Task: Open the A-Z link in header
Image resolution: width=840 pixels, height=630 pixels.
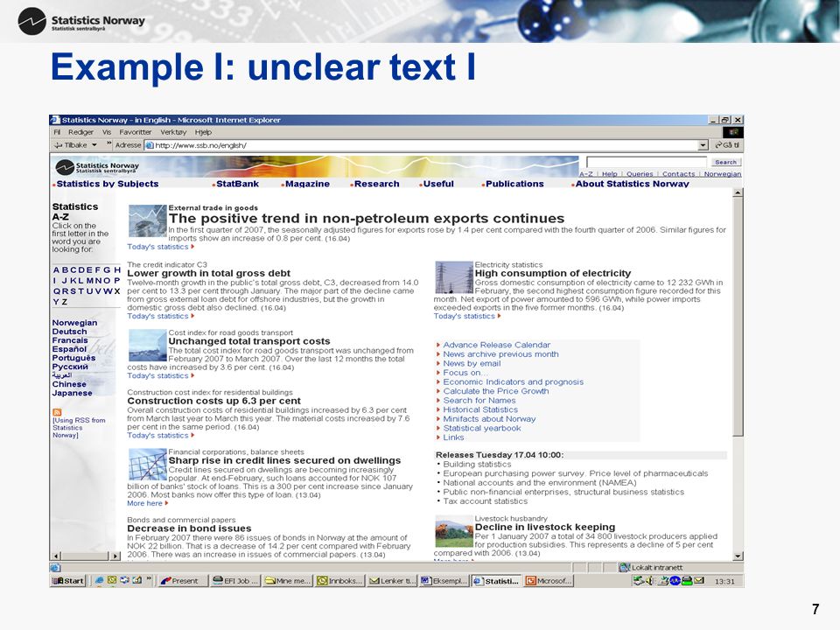Action: coord(586,173)
